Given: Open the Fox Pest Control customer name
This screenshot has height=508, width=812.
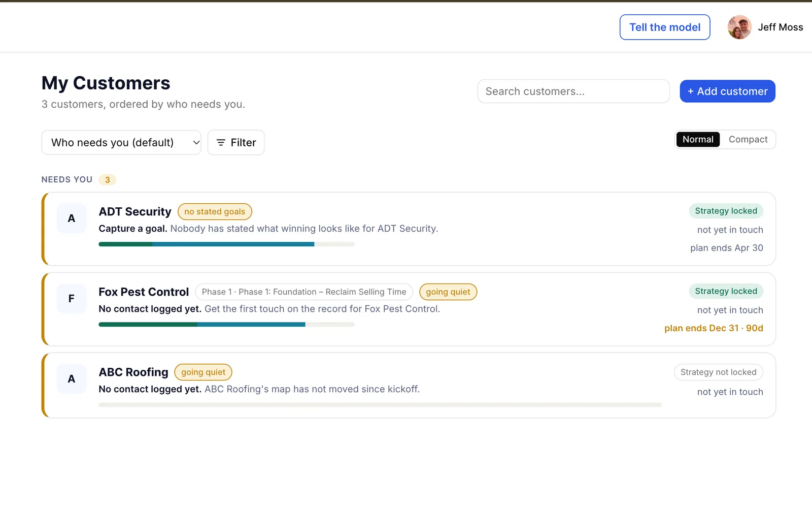Looking at the screenshot, I should [x=144, y=292].
